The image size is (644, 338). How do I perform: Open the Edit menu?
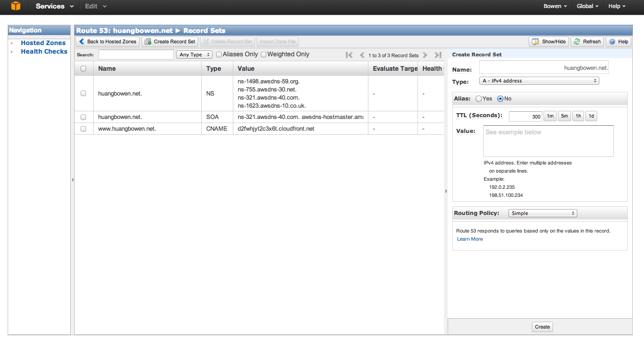96,6
